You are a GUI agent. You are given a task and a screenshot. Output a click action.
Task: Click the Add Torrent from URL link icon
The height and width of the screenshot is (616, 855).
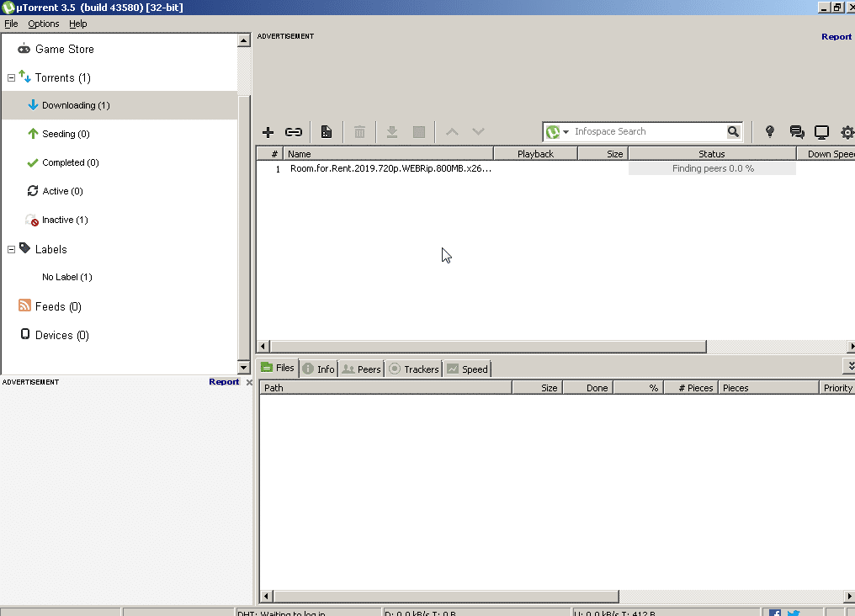click(x=294, y=132)
